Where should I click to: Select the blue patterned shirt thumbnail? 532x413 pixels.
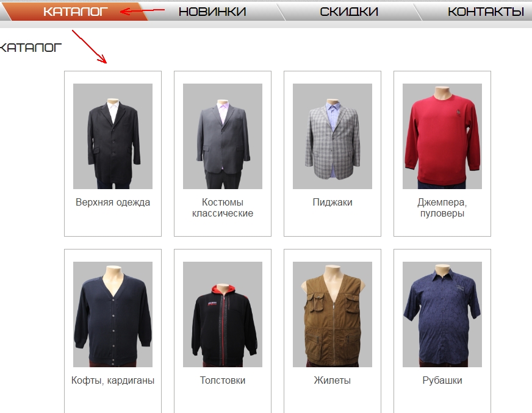click(442, 314)
